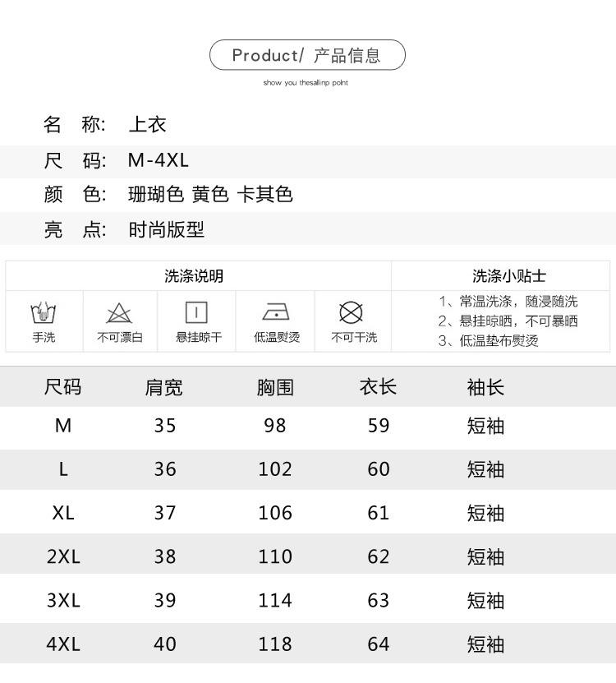Click the hang to dry (悬挂晾干) icon

coord(196,313)
